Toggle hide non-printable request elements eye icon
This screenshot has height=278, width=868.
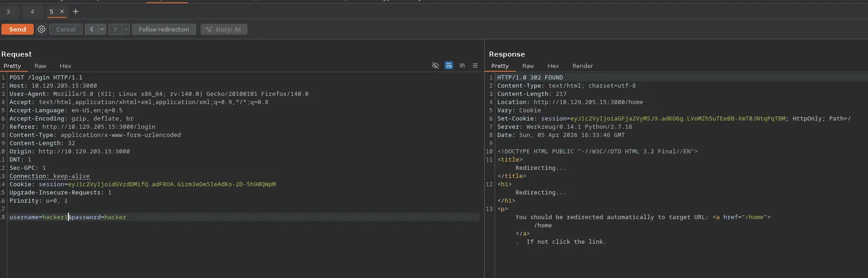[x=435, y=66]
